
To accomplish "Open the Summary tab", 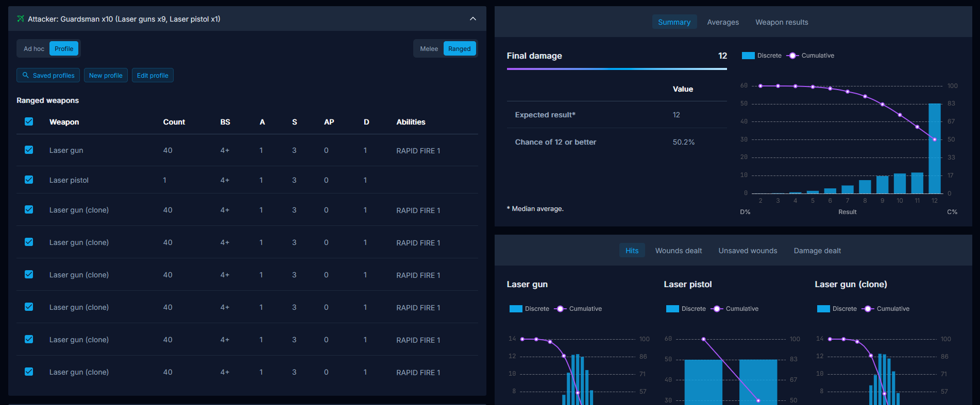I will (x=674, y=22).
